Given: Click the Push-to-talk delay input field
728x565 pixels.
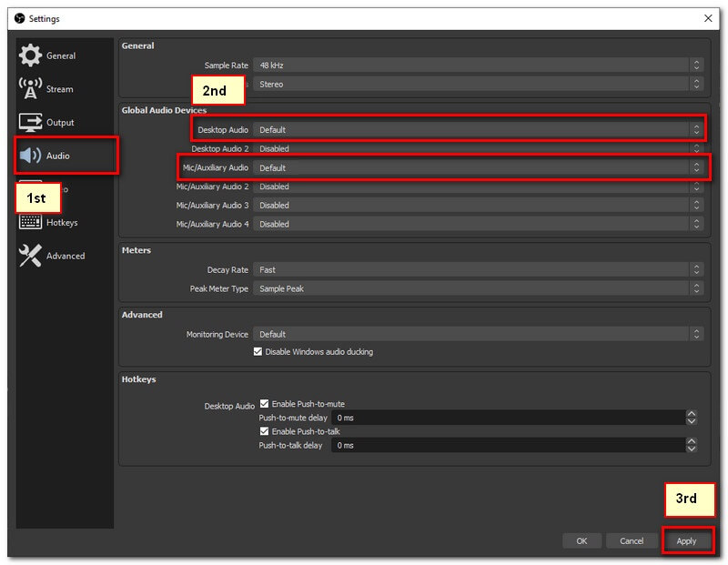Looking at the screenshot, I should pos(506,446).
